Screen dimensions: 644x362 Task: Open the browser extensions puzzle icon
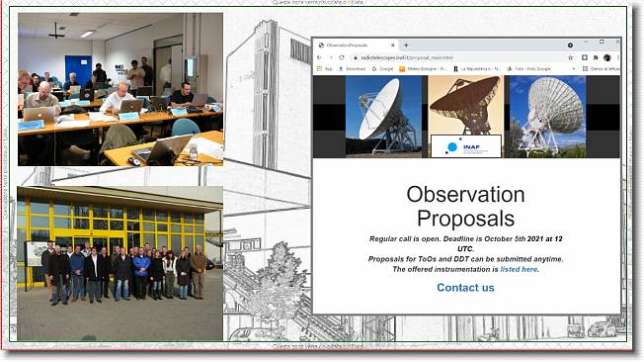[x=596, y=57]
